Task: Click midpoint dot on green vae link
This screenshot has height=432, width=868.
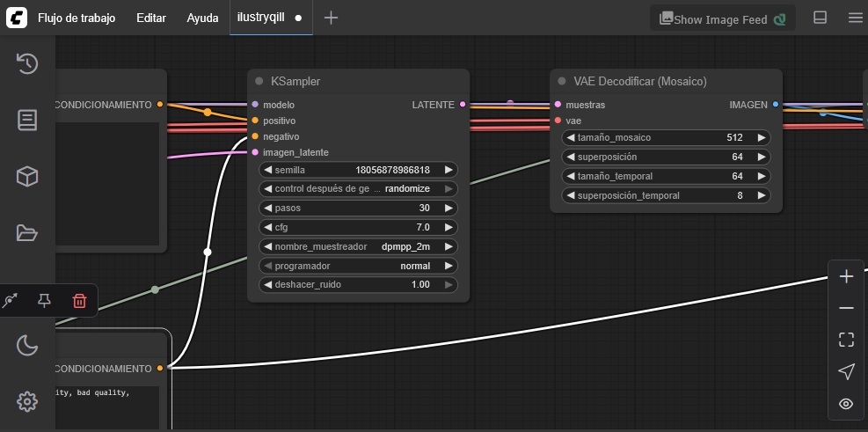Action: (x=155, y=289)
